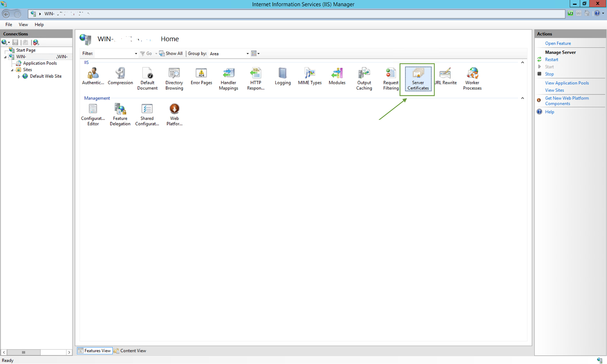607x364 pixels.
Task: Click the status bar network icon
Action: coord(599,360)
